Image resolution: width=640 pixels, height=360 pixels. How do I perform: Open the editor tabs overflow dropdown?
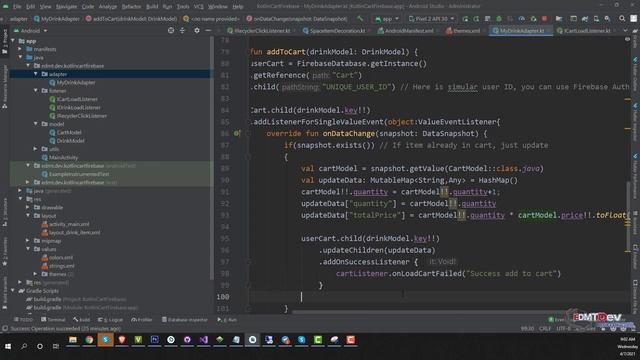point(625,31)
